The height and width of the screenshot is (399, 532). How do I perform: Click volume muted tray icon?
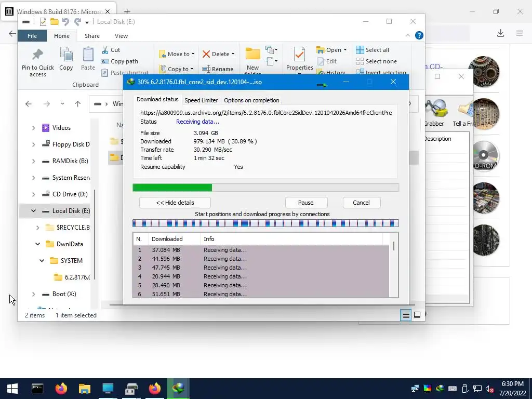click(x=489, y=389)
